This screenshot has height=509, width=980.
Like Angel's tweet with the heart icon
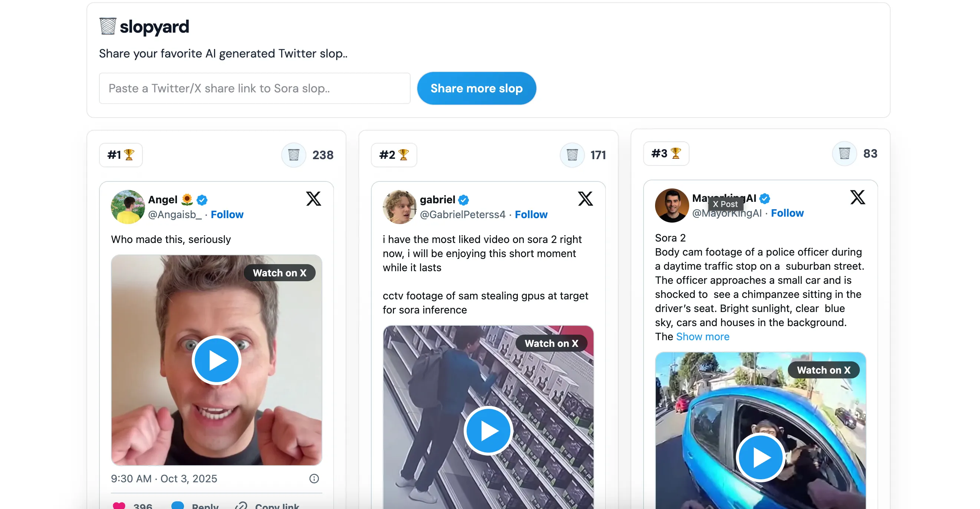click(119, 506)
